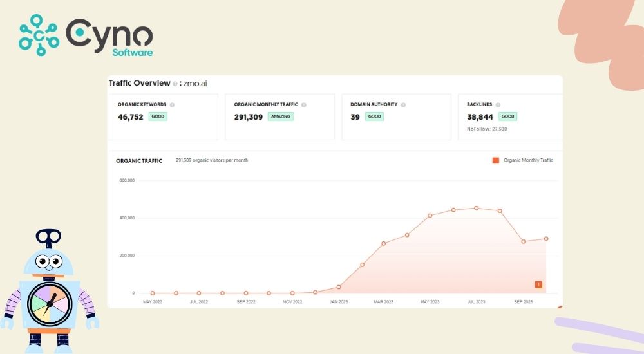Select the January 2023 data point
Screen dimensions: 644x354
pyautogui.click(x=339, y=287)
